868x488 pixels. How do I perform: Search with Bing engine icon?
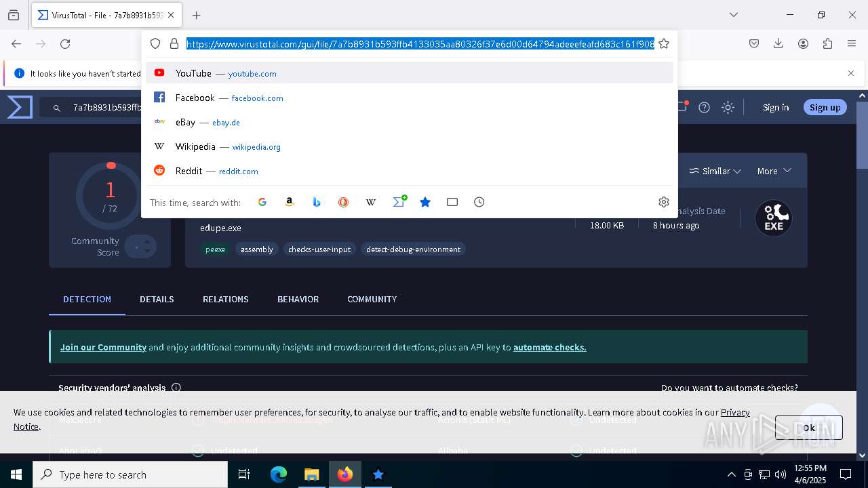pos(317,202)
